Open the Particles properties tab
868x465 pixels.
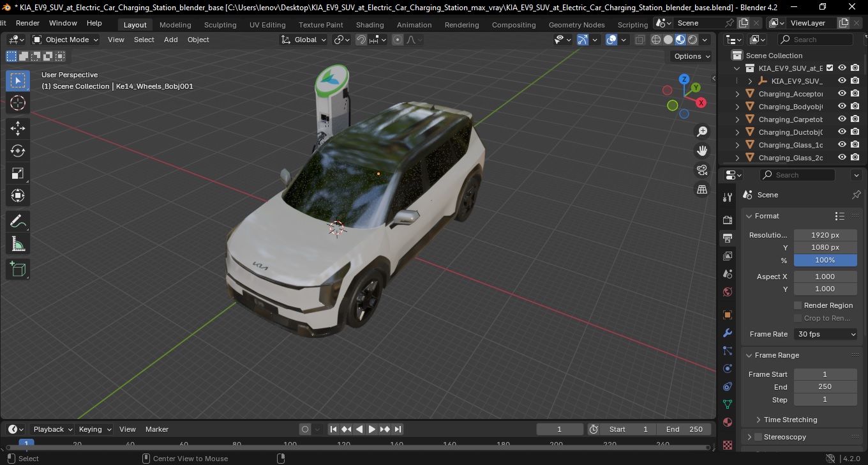[x=727, y=351]
